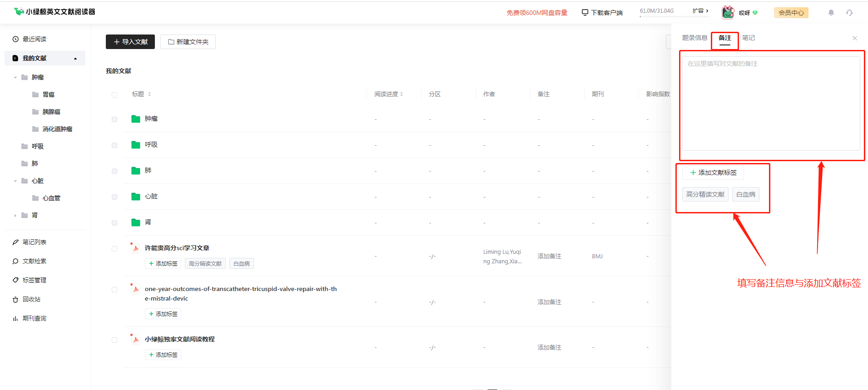Click the 消化道肿瘤 folder icon in sidebar
Screen dimensions: 868x390
[35, 129]
